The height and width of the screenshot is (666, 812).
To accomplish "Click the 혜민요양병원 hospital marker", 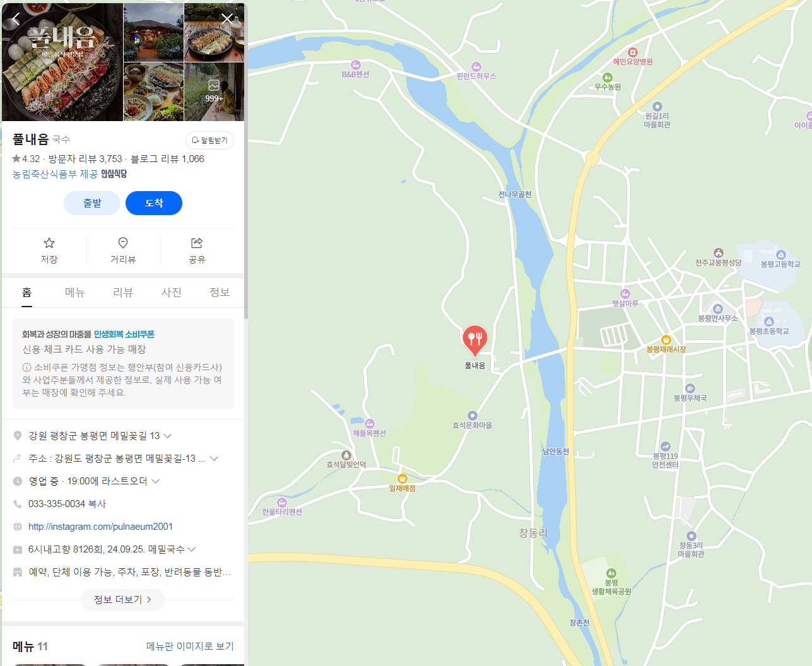I will [x=633, y=52].
